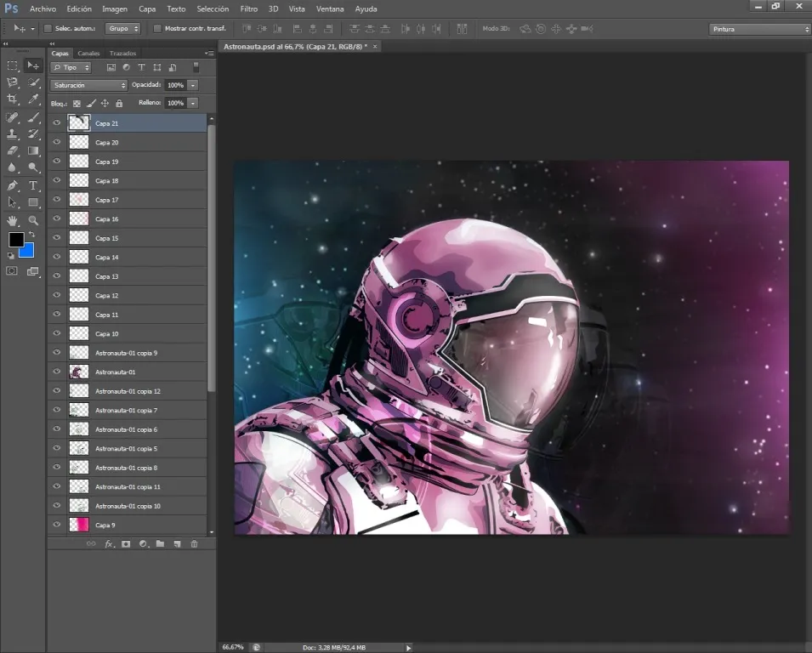Open the Opacidad slider arrow
Image resolution: width=812 pixels, height=653 pixels.
193,85
